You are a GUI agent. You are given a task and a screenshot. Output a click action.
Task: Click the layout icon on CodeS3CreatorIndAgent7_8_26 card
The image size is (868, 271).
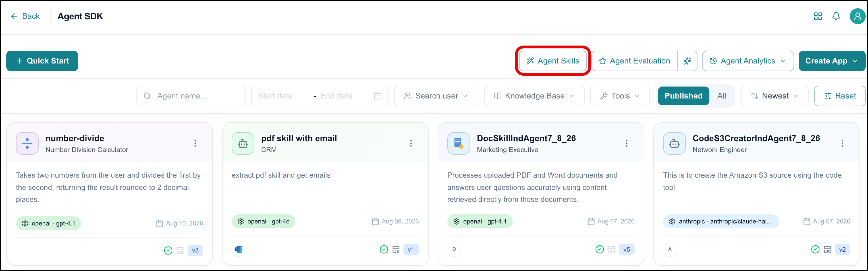827,249
